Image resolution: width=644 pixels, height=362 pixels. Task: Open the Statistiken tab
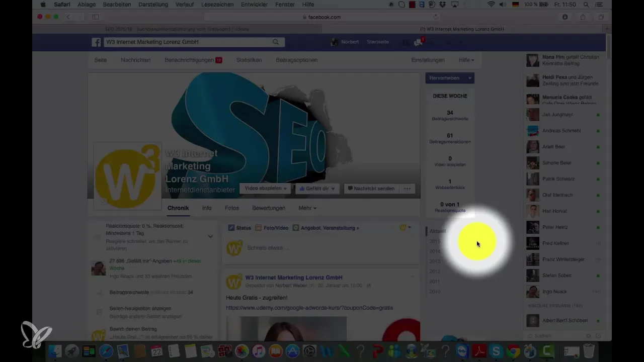point(249,60)
